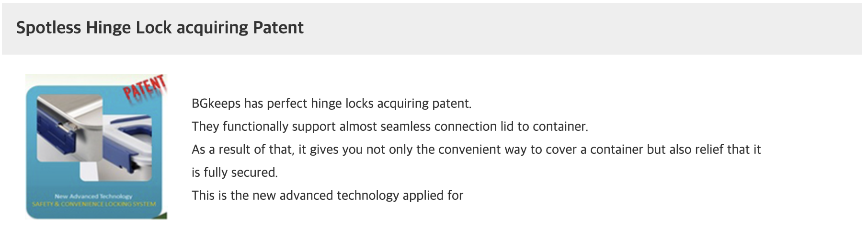
Task: Click the word Patent in the heading
Action: click(x=278, y=28)
